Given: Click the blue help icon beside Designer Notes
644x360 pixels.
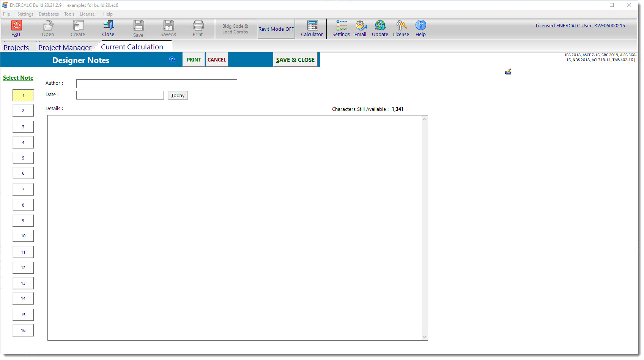Looking at the screenshot, I should point(172,59).
